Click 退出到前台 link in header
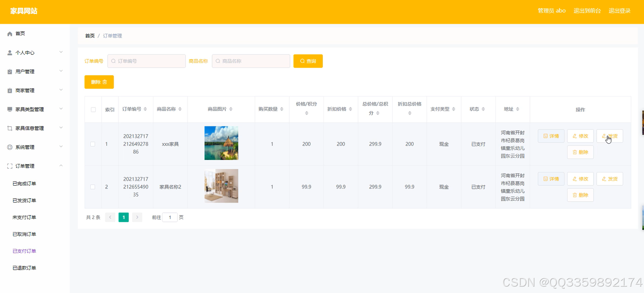The width and height of the screenshot is (644, 293). pos(587,11)
